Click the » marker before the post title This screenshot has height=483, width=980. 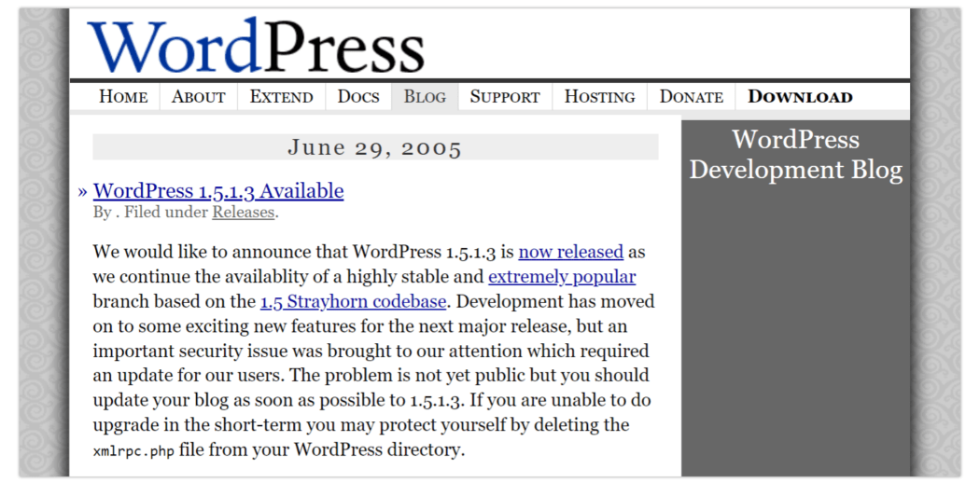[x=83, y=192]
